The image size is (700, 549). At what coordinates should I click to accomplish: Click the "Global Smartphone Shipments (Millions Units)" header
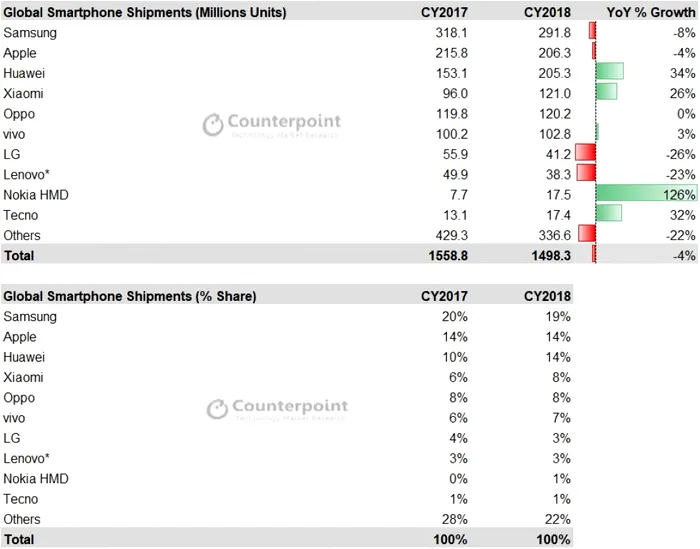coord(145,13)
